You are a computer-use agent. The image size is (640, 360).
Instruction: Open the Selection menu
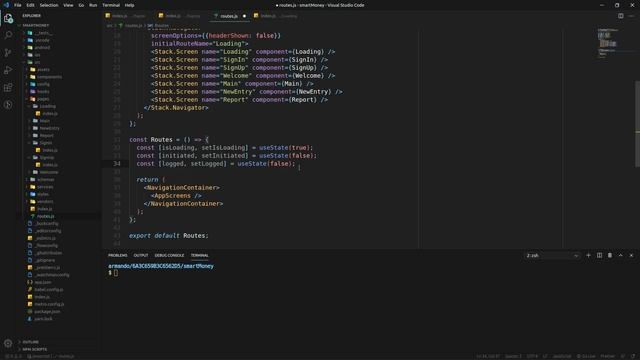pyautogui.click(x=49, y=5)
